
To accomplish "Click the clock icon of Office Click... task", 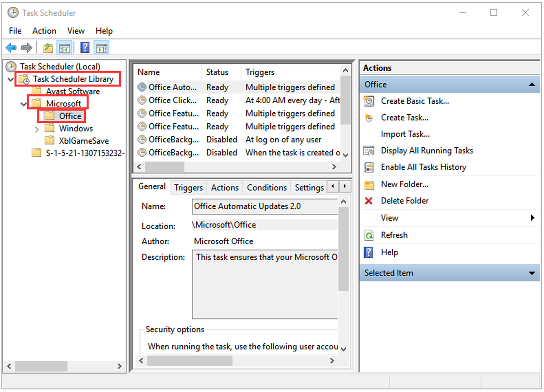I will (142, 100).
